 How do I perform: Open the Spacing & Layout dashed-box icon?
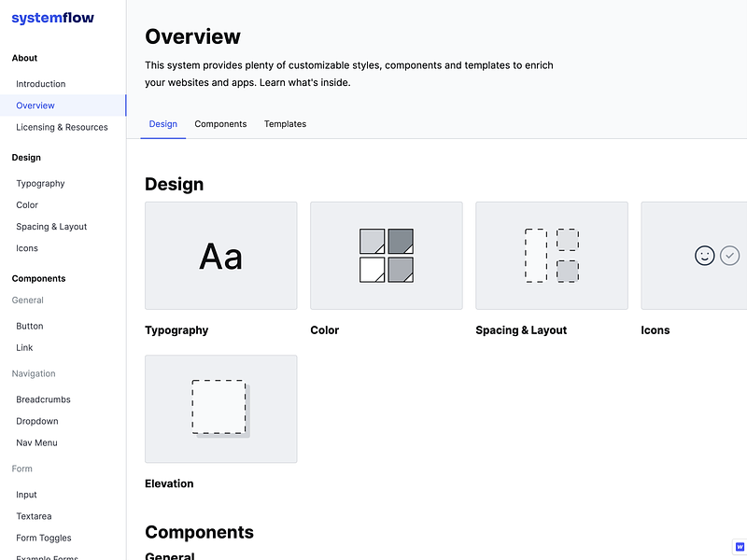click(552, 256)
